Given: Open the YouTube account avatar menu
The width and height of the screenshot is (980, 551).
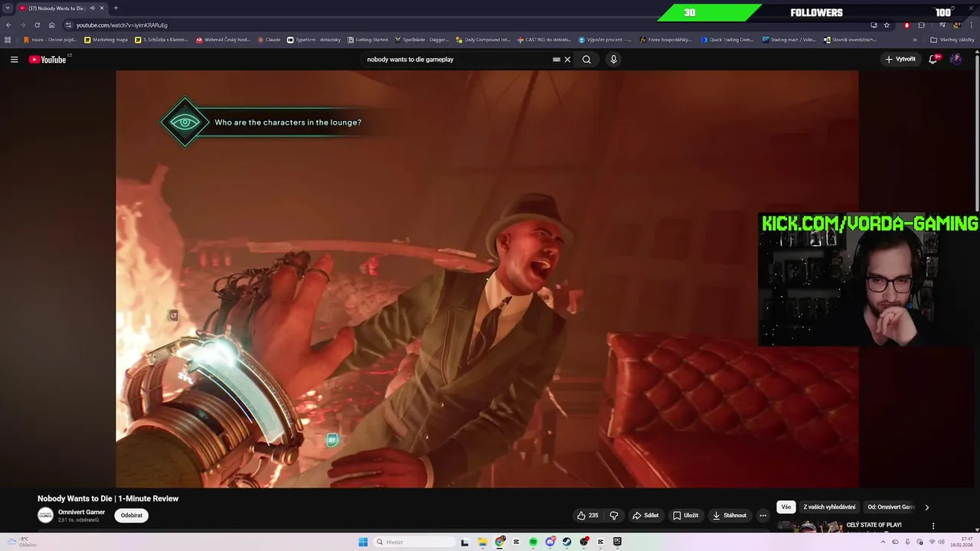Looking at the screenshot, I should [955, 59].
